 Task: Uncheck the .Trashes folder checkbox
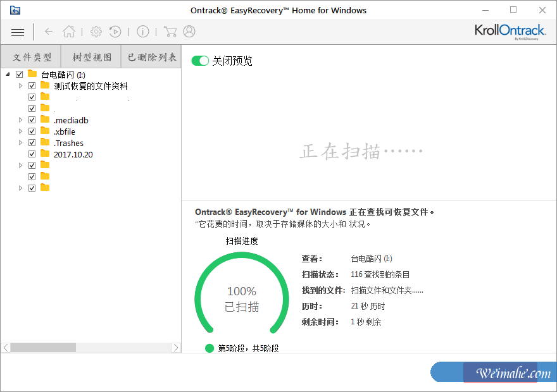(x=32, y=142)
